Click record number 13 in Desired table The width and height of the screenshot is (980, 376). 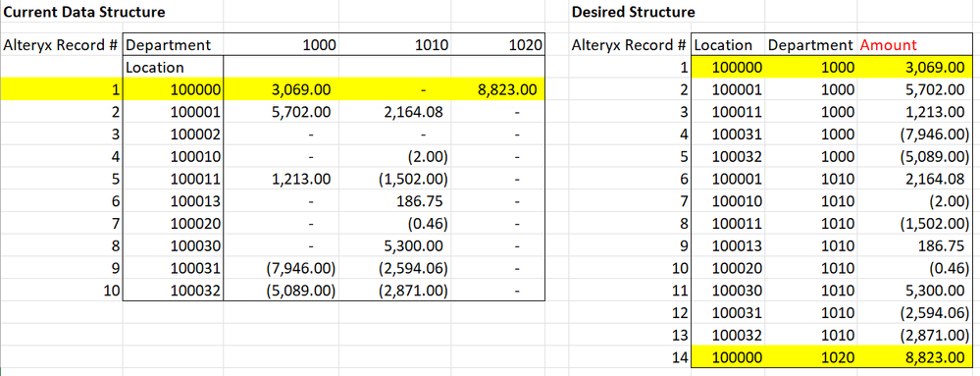680,336
